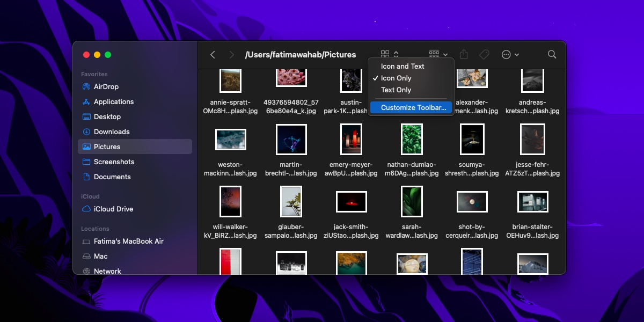Image resolution: width=644 pixels, height=322 pixels.
Task: Click the AirDrop sidebar icon
Action: pyautogui.click(x=86, y=86)
